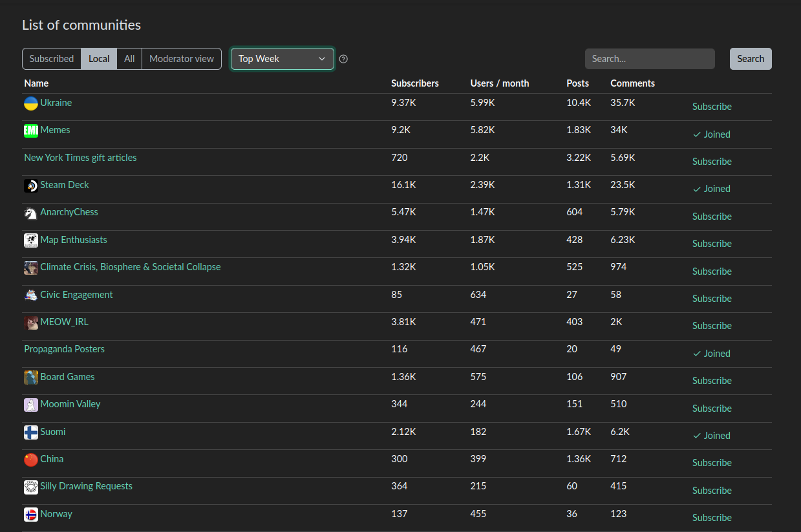Image resolution: width=801 pixels, height=532 pixels.
Task: Open the Moomin Valley community link
Action: (x=70, y=404)
